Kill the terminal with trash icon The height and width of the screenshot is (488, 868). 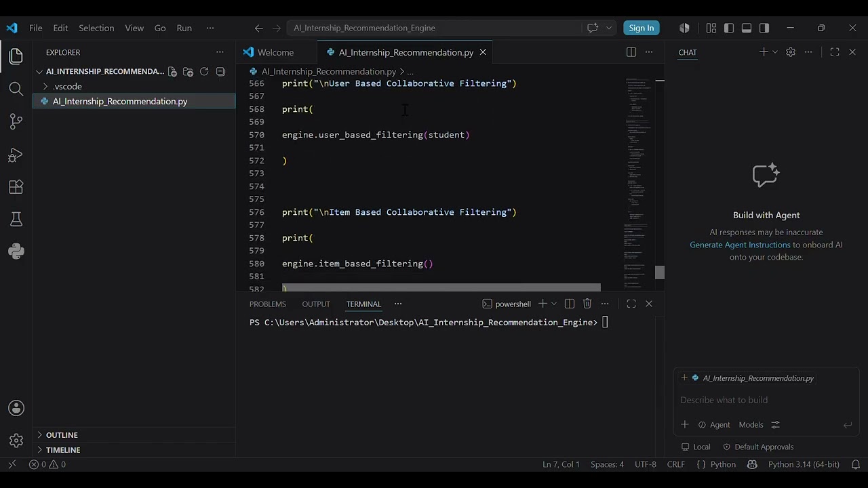click(587, 304)
